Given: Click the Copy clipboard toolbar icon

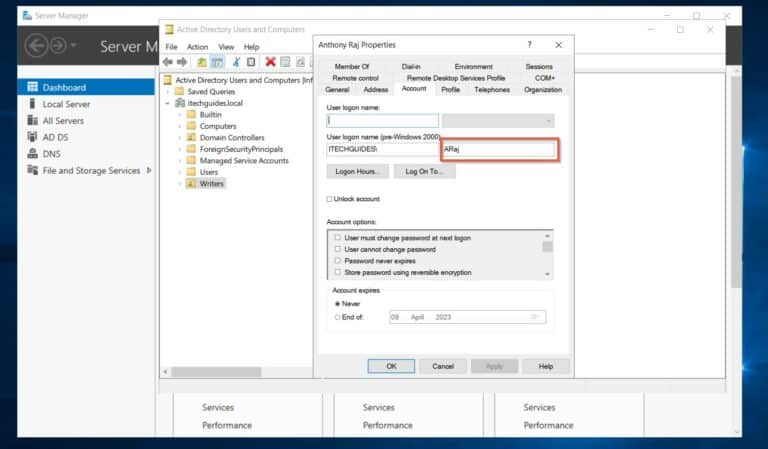Looking at the screenshot, I should tap(251, 62).
